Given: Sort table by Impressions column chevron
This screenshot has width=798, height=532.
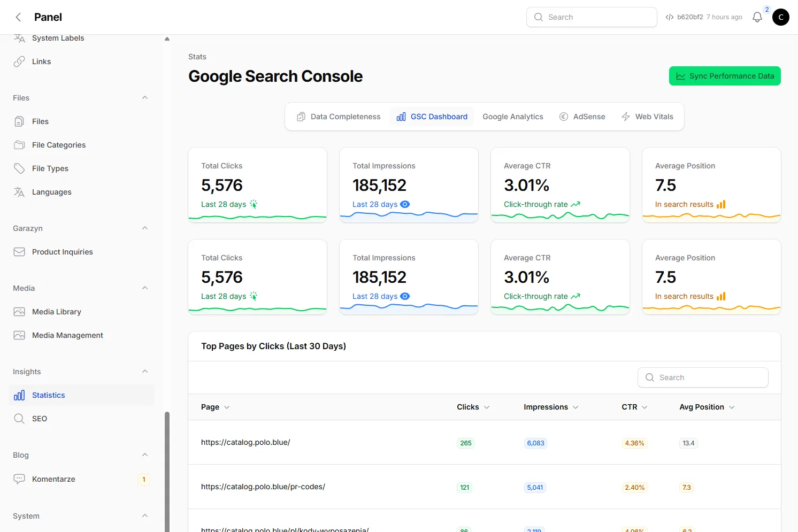Looking at the screenshot, I should tap(576, 407).
